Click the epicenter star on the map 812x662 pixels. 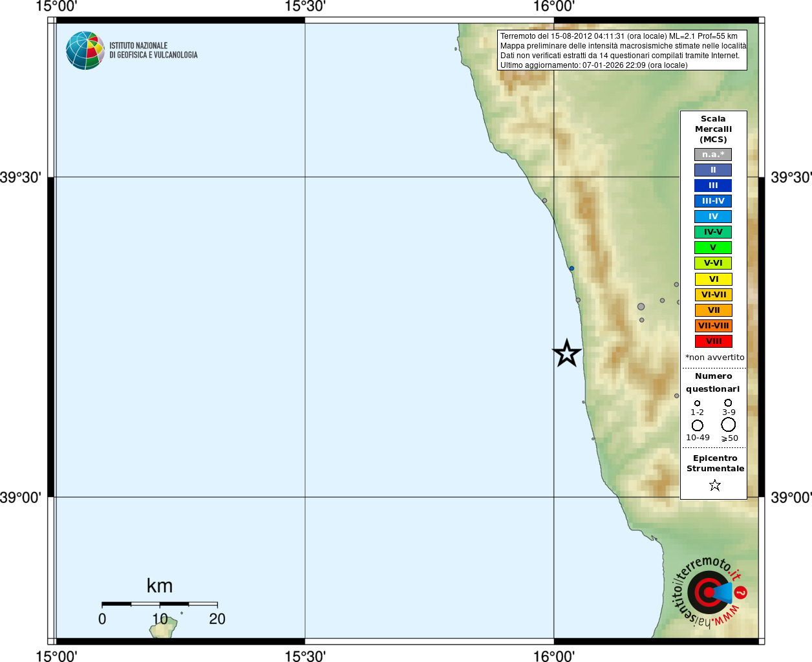pyautogui.click(x=567, y=353)
